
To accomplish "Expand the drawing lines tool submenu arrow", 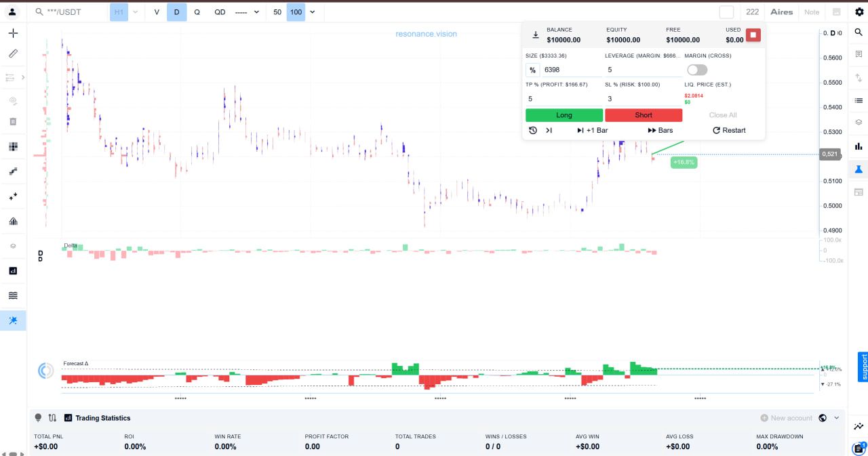I will point(23,78).
